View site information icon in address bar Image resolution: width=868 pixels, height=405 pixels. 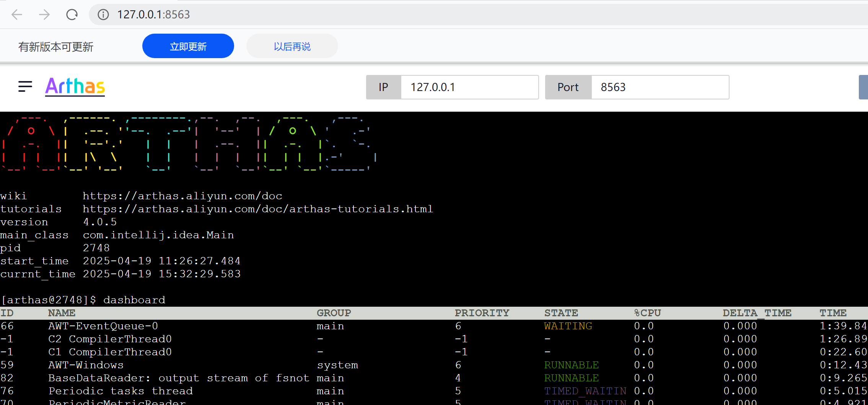coord(103,15)
